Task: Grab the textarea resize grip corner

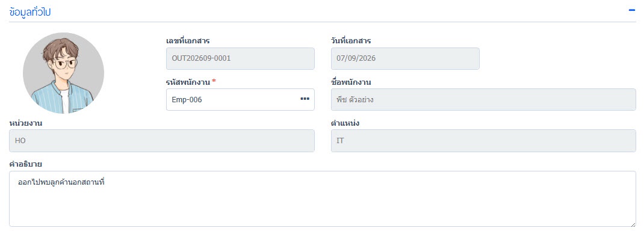Action: coord(633,224)
